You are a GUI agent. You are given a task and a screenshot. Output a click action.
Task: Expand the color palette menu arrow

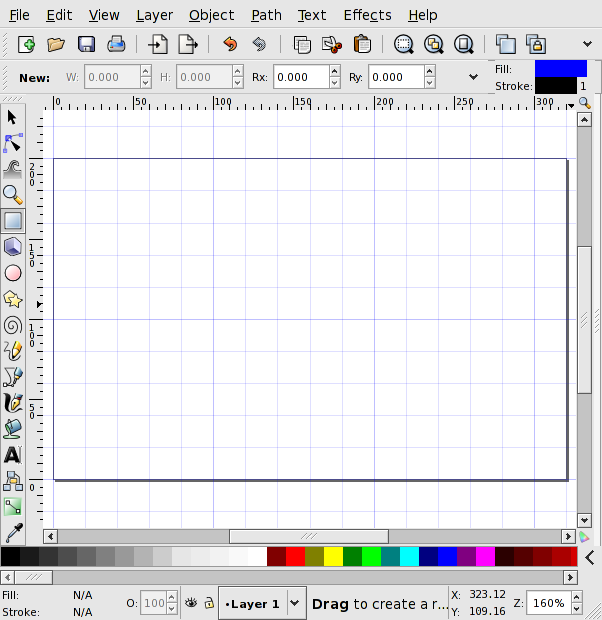click(590, 557)
